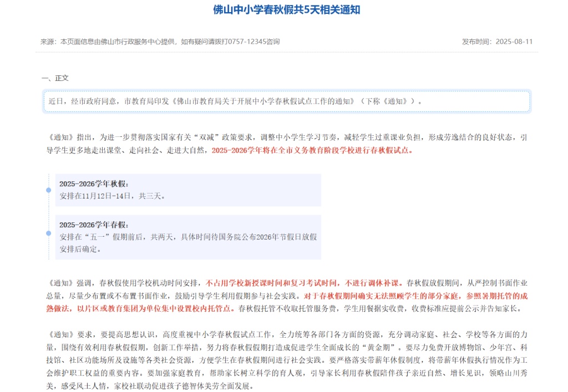This screenshot has height=392, width=568.
Task: Click inside the bordered box starting 近日，经市政府同意
Action: [286, 101]
